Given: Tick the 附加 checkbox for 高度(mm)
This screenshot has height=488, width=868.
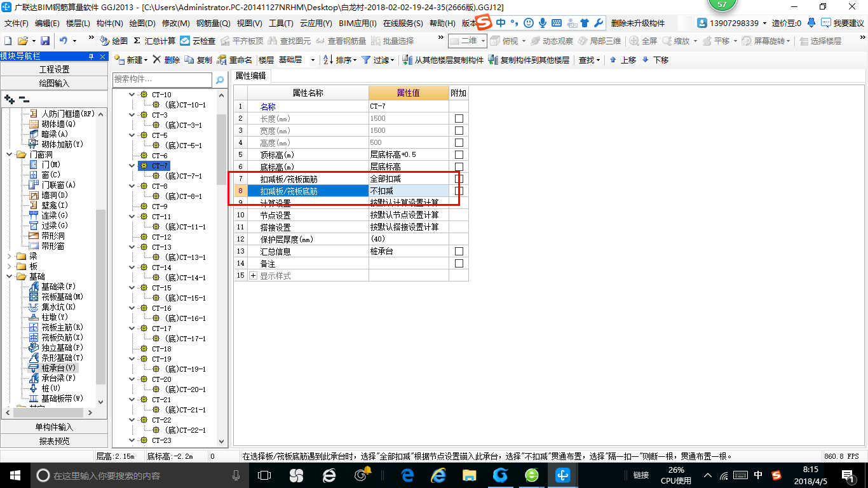Looking at the screenshot, I should (x=459, y=142).
